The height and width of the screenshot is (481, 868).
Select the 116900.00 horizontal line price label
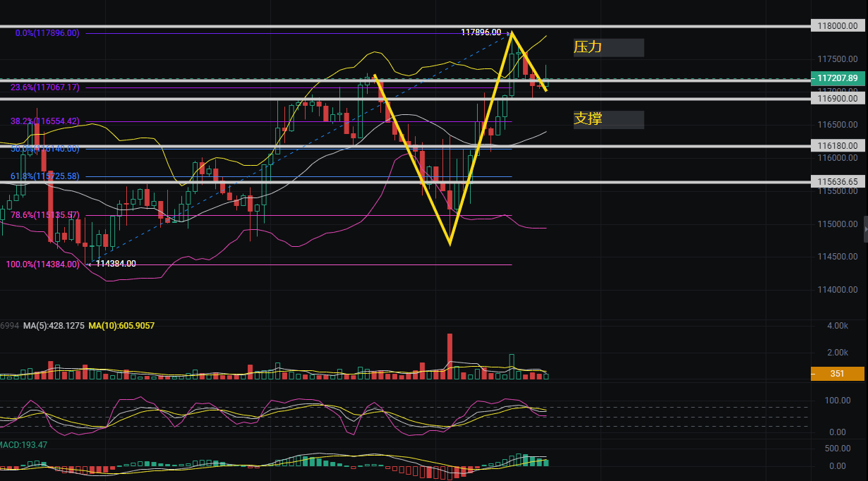[837, 99]
